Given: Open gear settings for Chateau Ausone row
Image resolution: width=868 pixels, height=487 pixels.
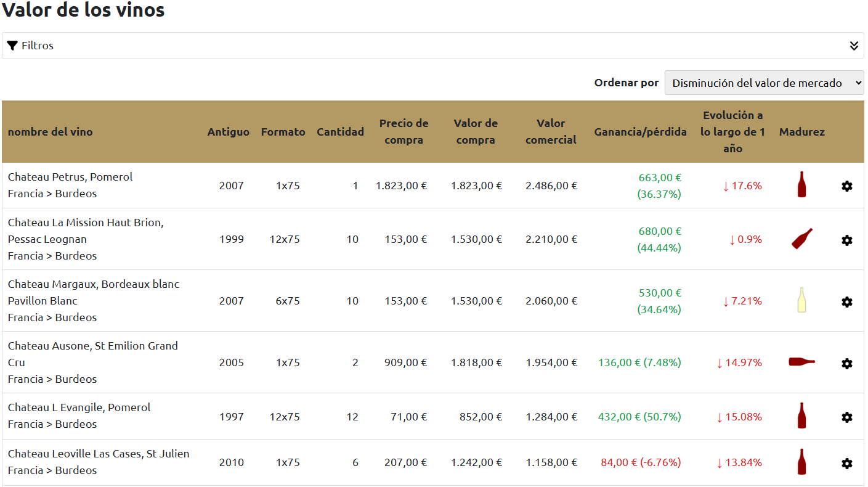Looking at the screenshot, I should click(x=847, y=363).
